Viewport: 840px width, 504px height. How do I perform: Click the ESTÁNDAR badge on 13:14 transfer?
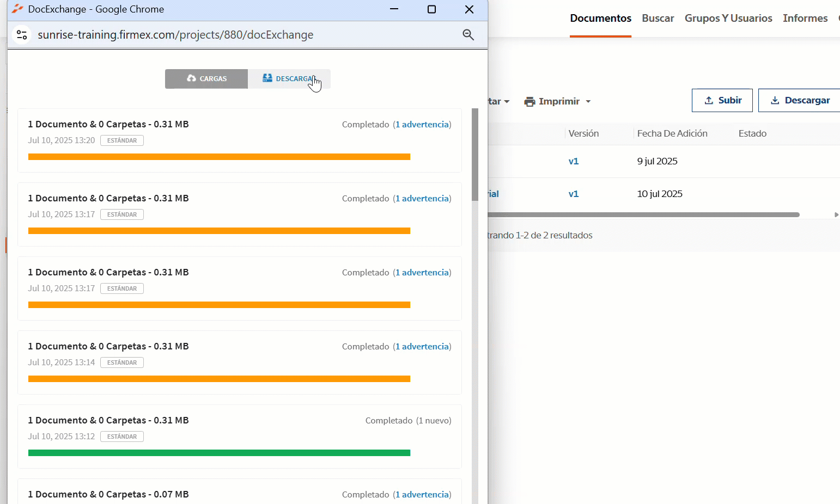point(122,362)
